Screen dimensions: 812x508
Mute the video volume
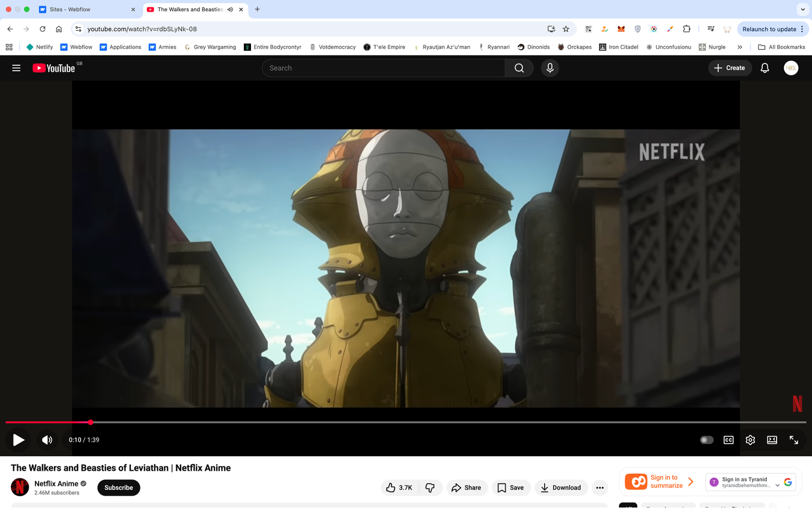tap(47, 440)
